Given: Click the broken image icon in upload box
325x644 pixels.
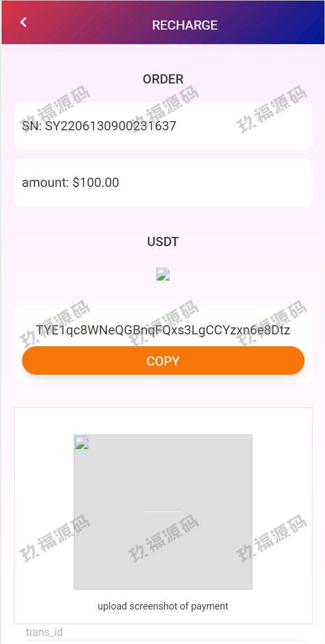Looking at the screenshot, I should [x=81, y=443].
